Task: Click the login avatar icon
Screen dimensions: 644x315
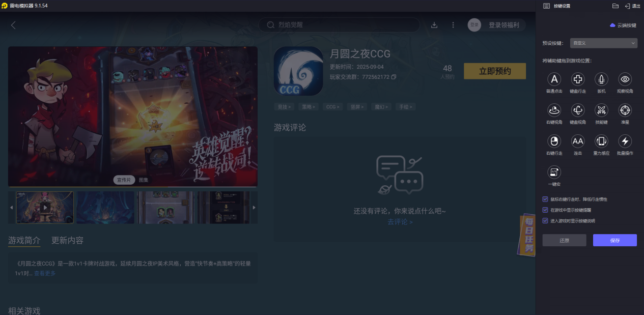Action: pos(474,25)
